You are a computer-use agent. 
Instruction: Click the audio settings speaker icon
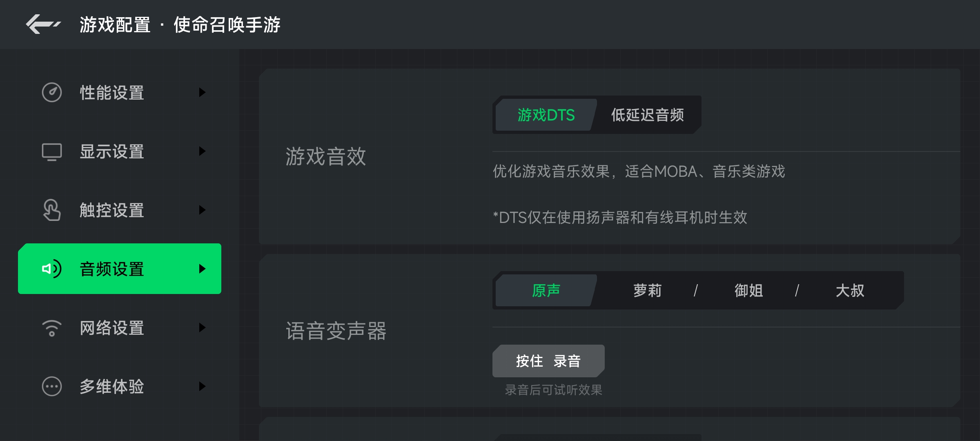(x=52, y=269)
